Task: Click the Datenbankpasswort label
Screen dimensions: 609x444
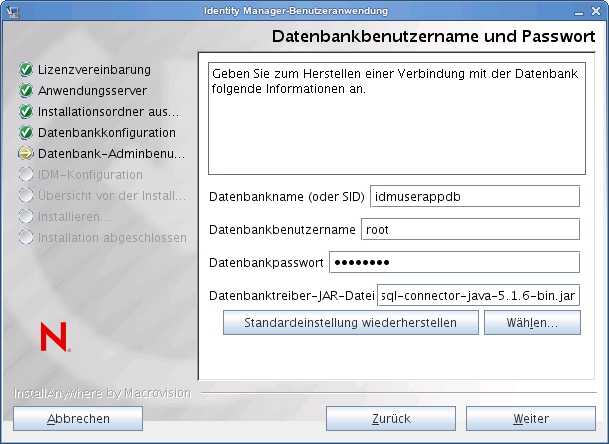Action: 266,263
